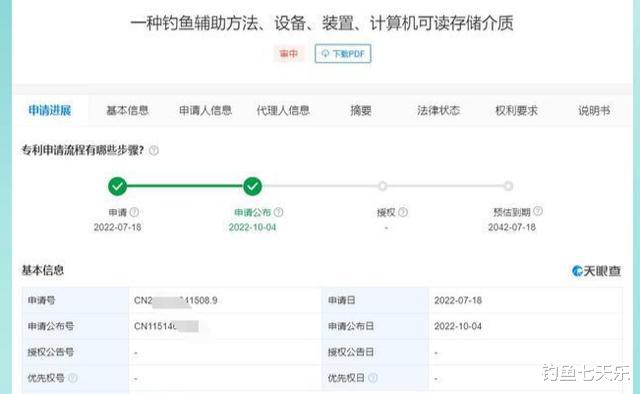Click the 申请日 label cell
The width and height of the screenshot is (640, 394).
pyautogui.click(x=376, y=301)
